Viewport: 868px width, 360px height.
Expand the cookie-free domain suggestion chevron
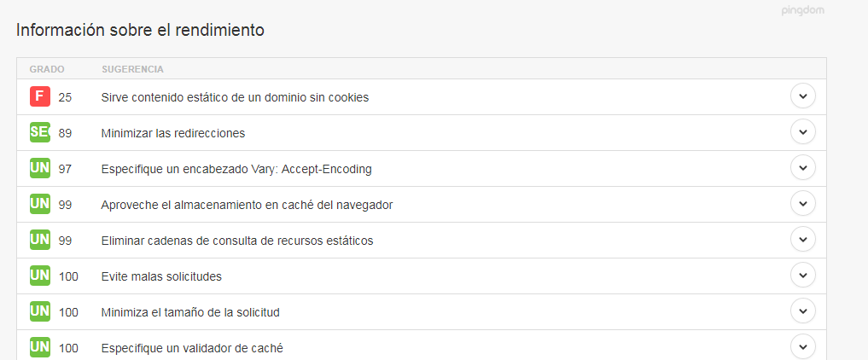click(803, 96)
